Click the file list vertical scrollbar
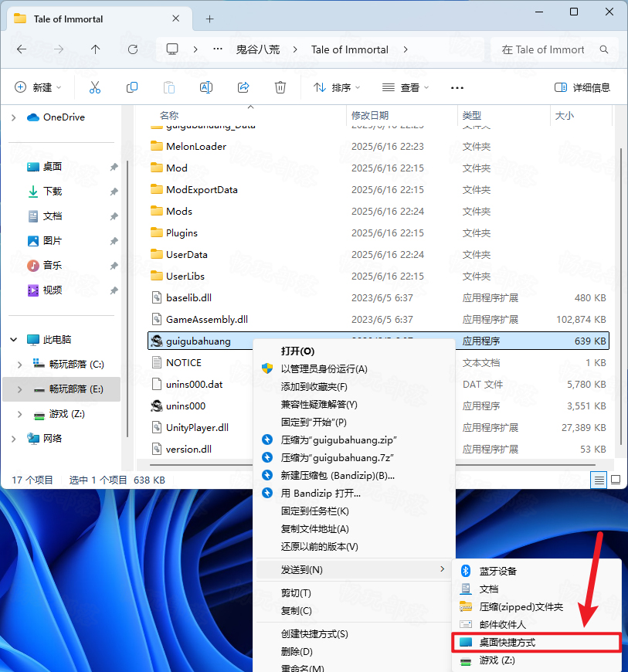This screenshot has width=628, height=672. click(621, 297)
